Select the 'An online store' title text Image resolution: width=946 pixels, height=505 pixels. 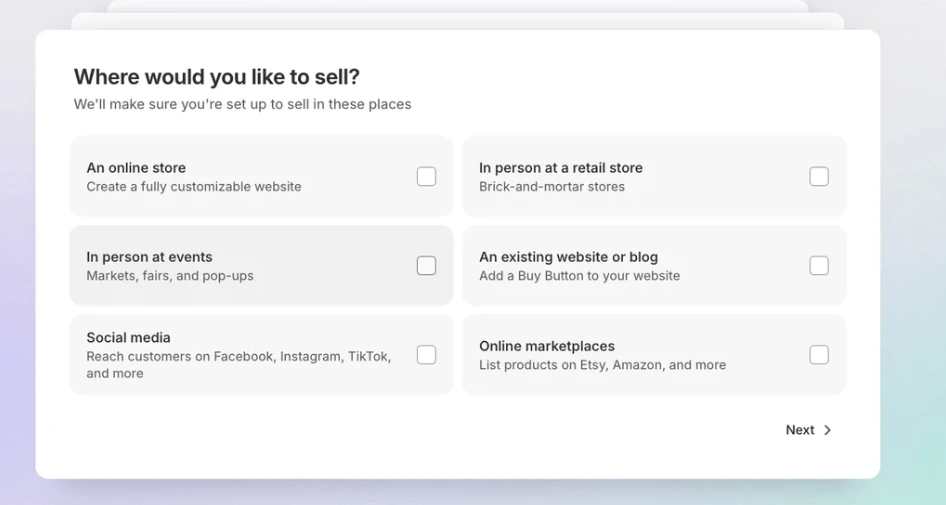136,168
